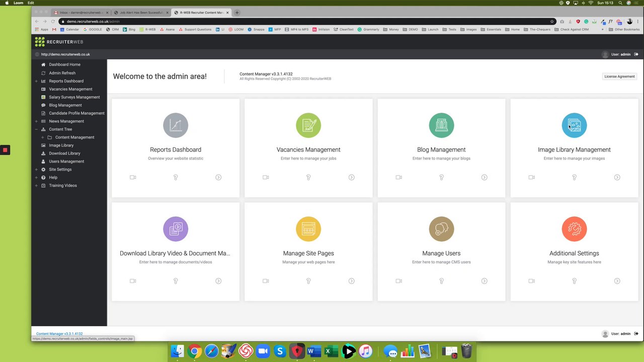Click the Content Manager v3.3.1.4132 footer link
This screenshot has height=362, width=644.
(59, 334)
